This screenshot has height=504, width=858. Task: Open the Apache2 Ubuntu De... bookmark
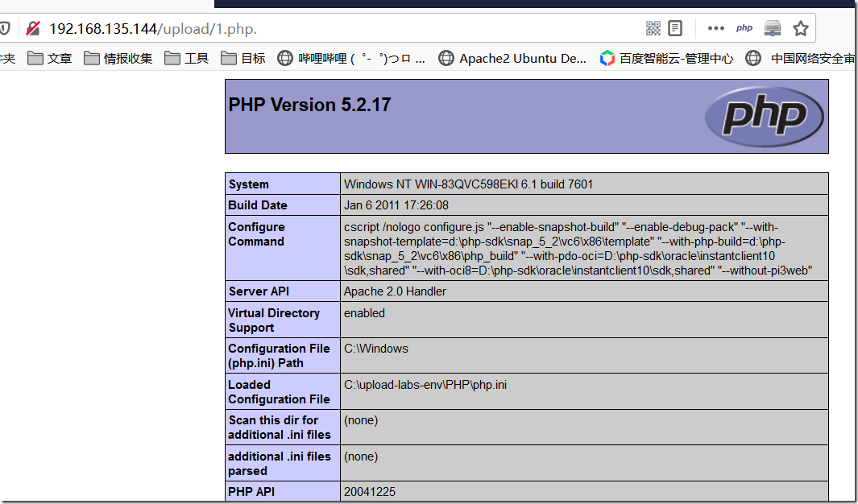click(512, 58)
